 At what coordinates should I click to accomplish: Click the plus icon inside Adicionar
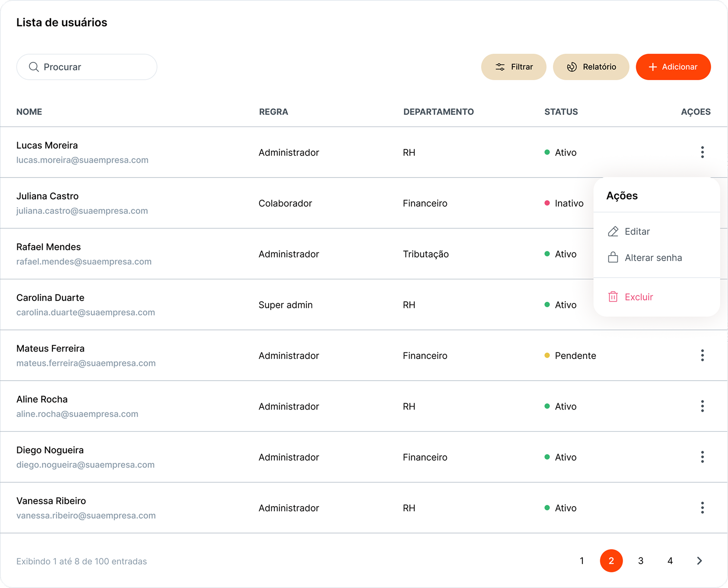tap(653, 67)
